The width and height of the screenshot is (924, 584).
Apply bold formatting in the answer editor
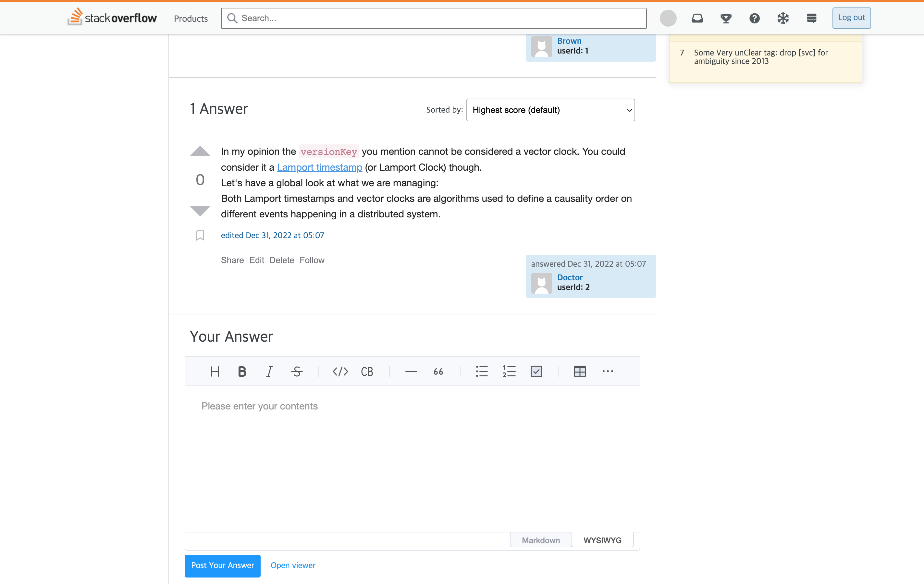[x=242, y=371]
